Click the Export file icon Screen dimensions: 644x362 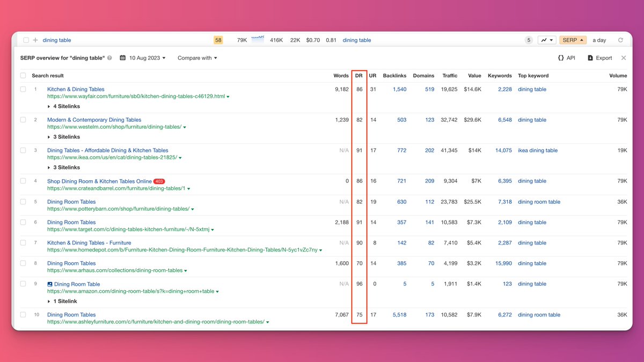pyautogui.click(x=590, y=58)
